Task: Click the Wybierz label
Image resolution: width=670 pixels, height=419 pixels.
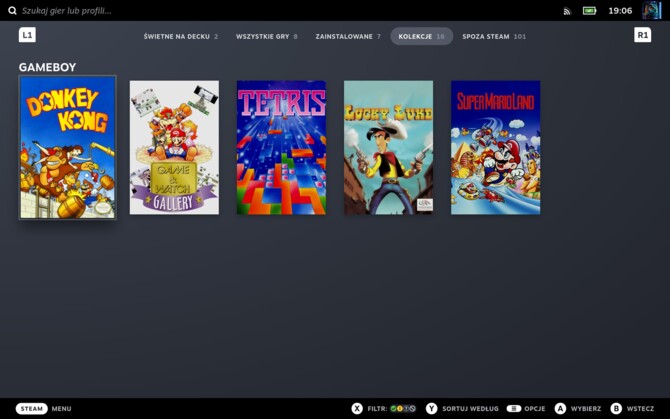Action: click(586, 409)
